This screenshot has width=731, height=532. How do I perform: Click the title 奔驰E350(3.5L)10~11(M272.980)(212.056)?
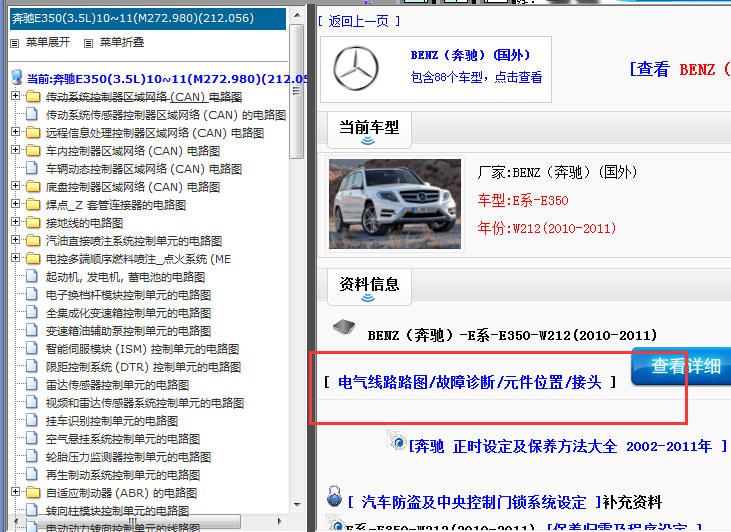coord(133,18)
